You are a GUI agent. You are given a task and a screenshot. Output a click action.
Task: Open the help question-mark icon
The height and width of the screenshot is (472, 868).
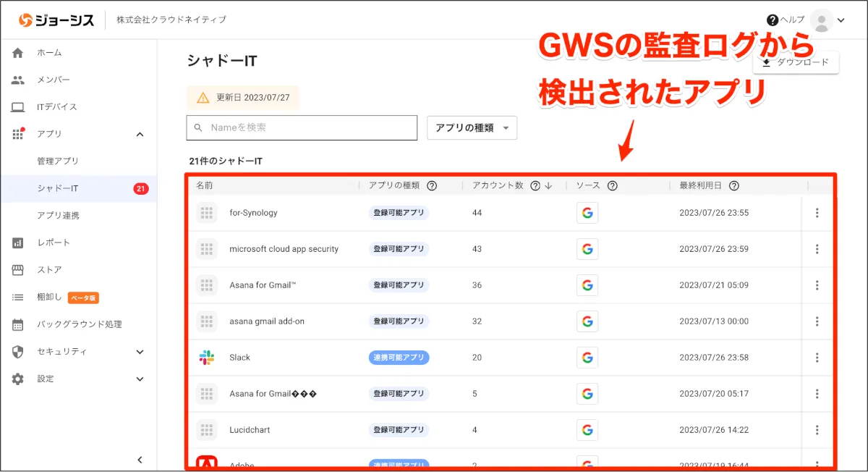(x=773, y=20)
